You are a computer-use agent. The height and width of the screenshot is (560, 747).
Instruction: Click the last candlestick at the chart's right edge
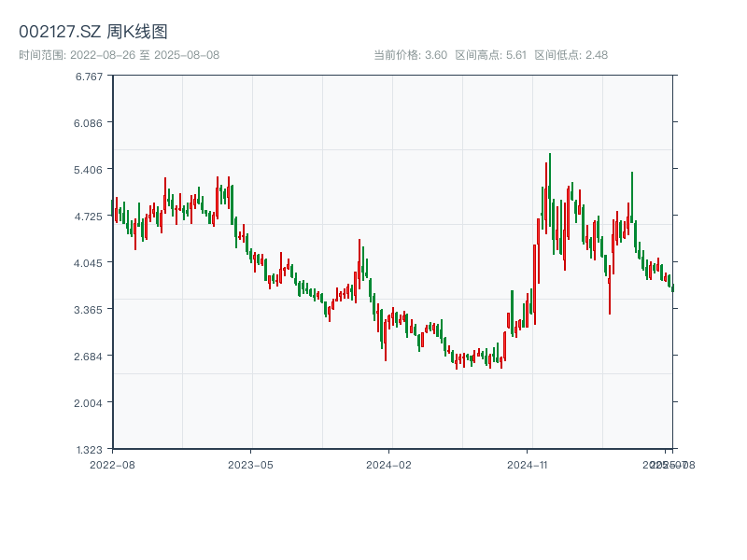(672, 287)
